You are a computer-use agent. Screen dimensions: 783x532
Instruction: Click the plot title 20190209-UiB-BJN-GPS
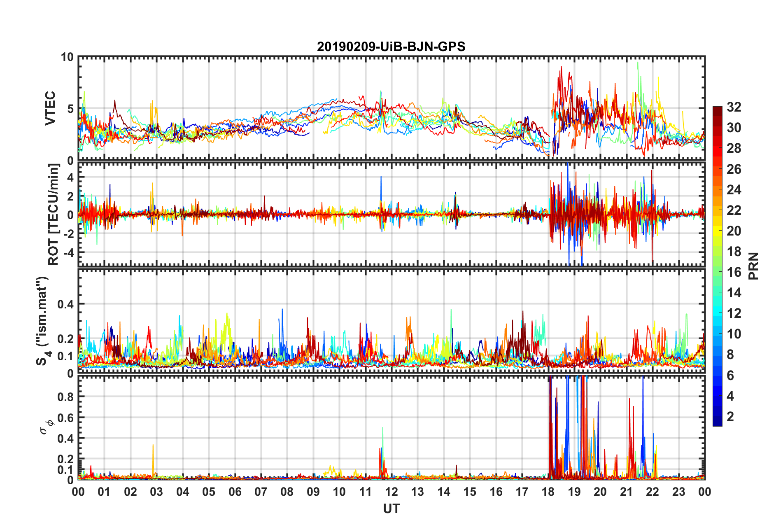pyautogui.click(x=391, y=47)
